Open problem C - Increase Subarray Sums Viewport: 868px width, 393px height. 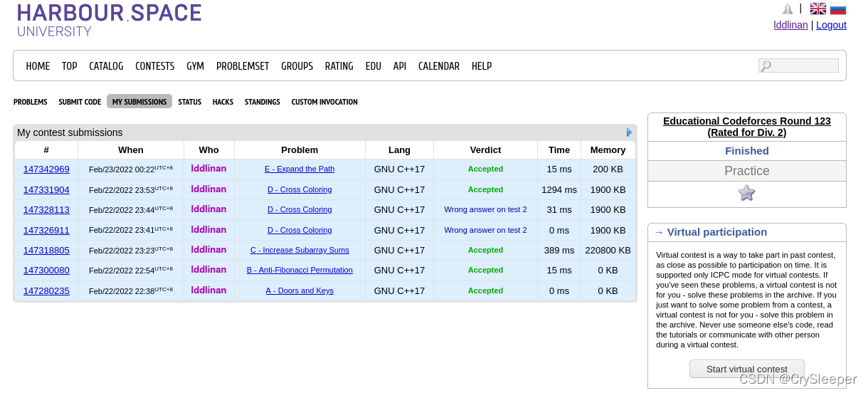coord(300,251)
